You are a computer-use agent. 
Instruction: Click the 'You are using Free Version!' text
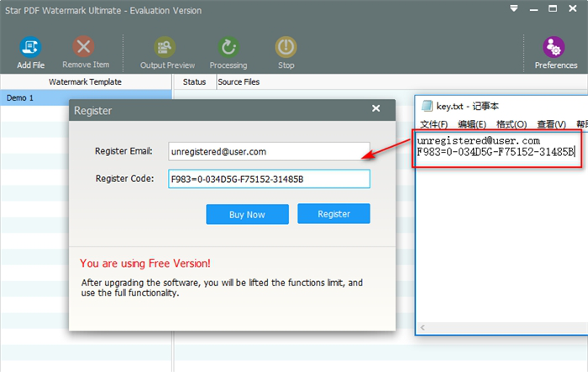point(145,263)
